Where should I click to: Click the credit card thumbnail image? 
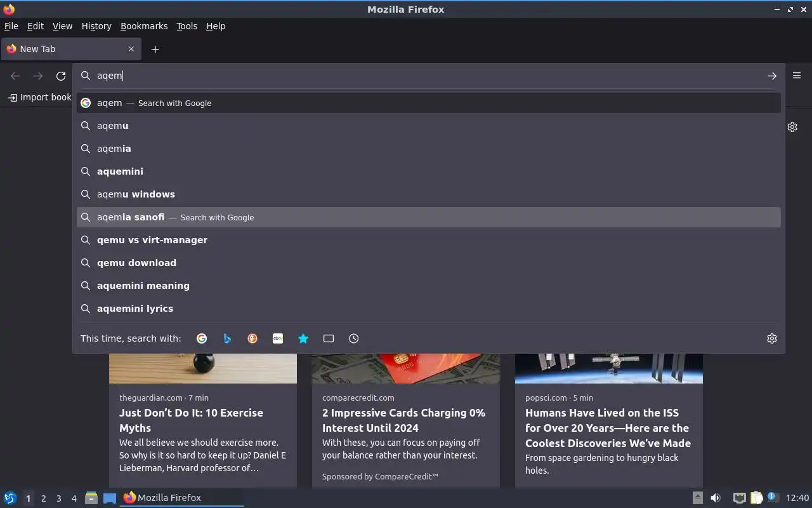[x=406, y=368]
